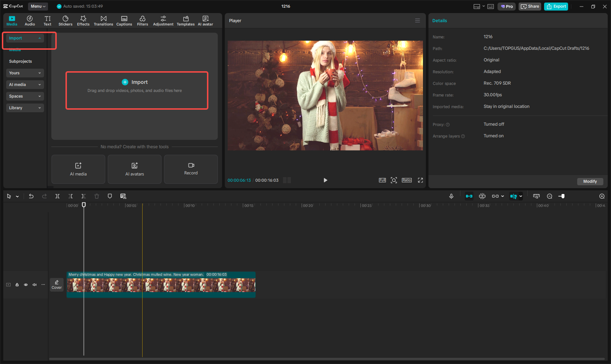
Task: Click the Undo icon above the timeline
Action: pyautogui.click(x=31, y=196)
